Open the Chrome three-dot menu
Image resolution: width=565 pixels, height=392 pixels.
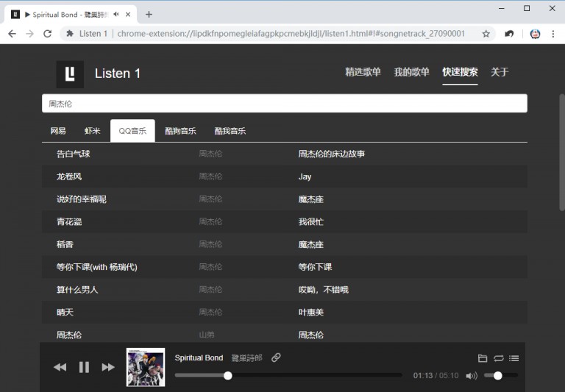coord(553,34)
